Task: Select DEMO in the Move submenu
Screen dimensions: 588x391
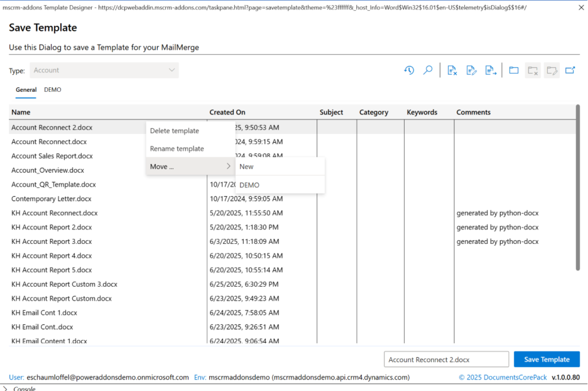Action: (x=249, y=185)
